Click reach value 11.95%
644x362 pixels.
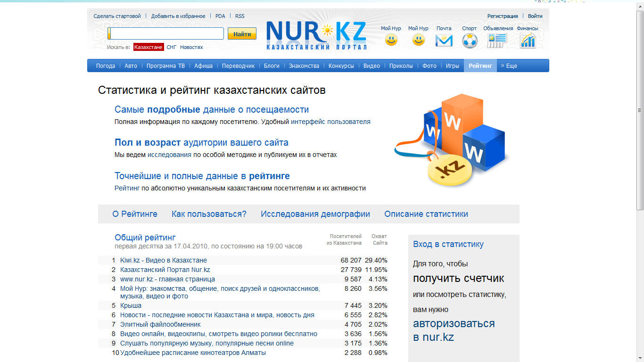[x=376, y=270]
